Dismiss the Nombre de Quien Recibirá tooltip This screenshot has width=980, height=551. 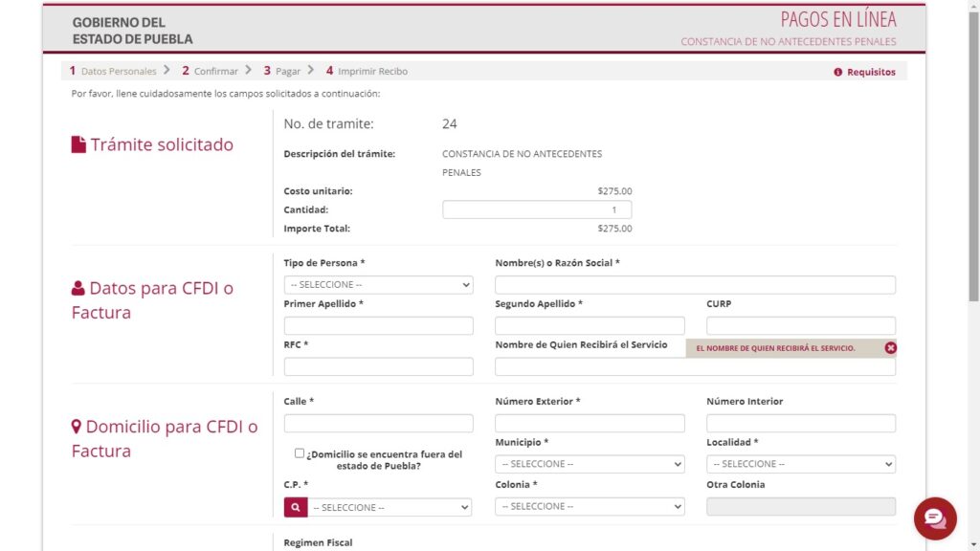click(x=890, y=348)
